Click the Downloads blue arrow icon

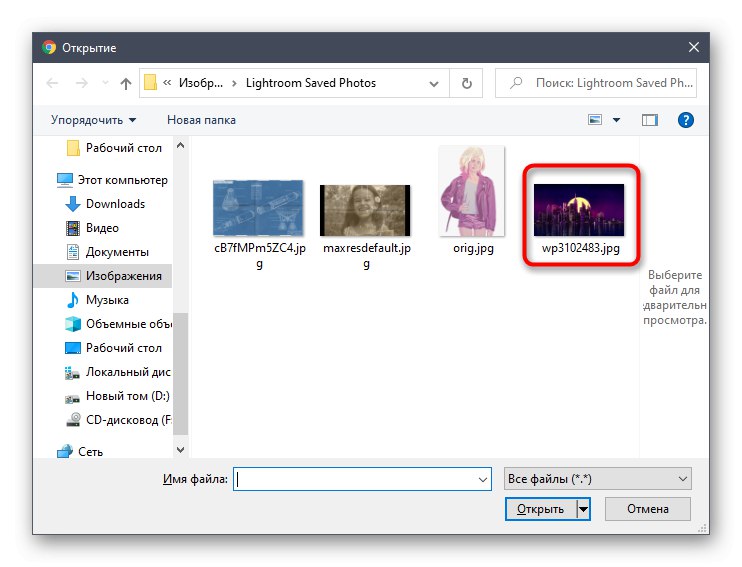tap(72, 204)
